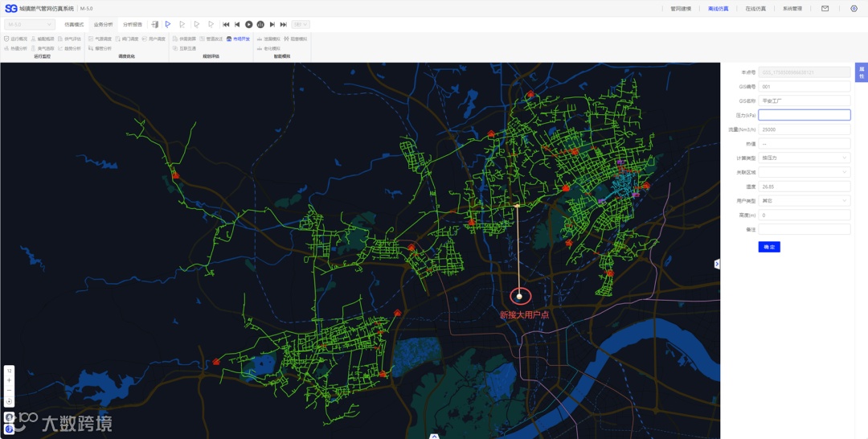Open the 泄漏模拟 tool
Viewport: 868px width, 439px height.
268,39
